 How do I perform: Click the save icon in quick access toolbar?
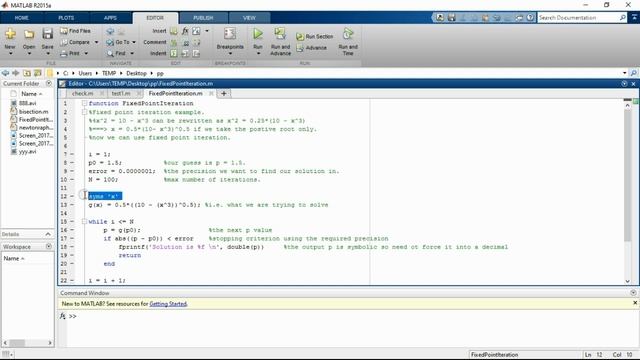[x=451, y=18]
